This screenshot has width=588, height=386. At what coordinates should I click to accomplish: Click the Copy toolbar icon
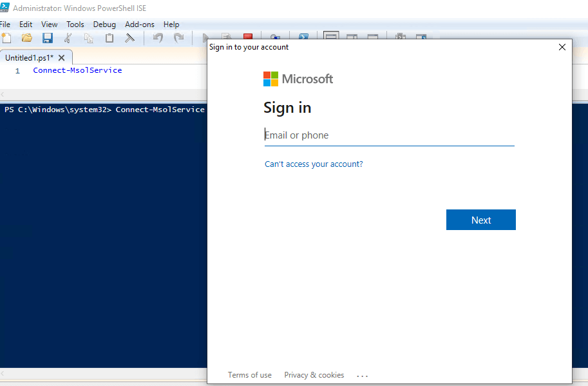(88, 38)
